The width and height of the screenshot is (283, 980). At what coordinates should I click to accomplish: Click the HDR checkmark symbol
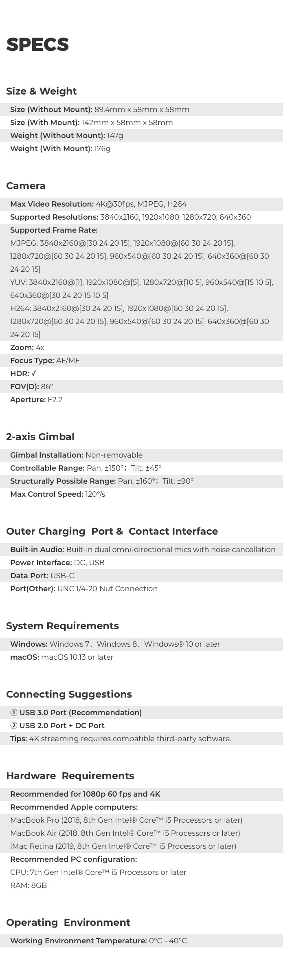tap(34, 374)
